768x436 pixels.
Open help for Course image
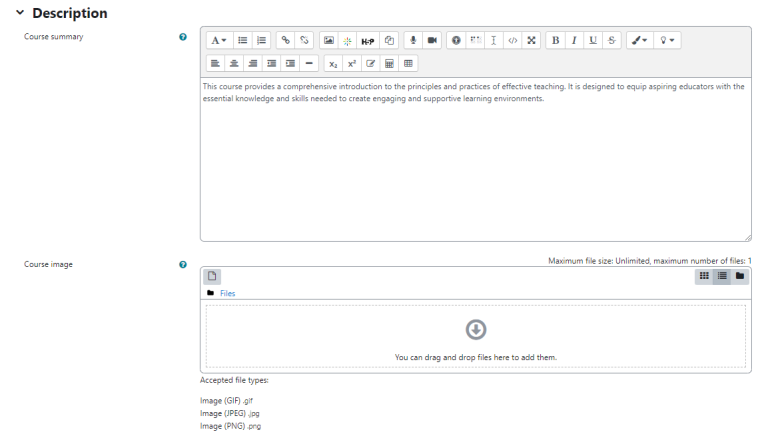183,265
